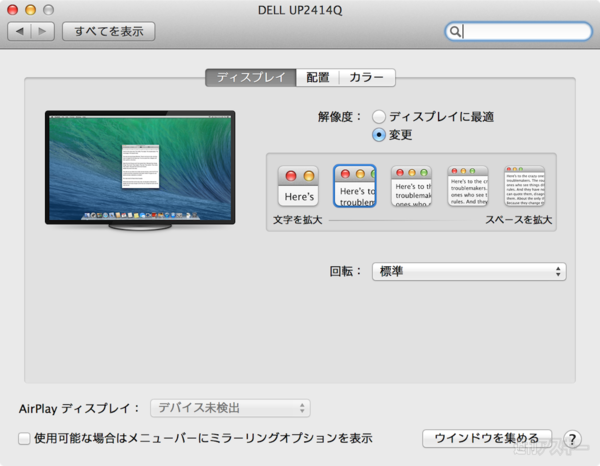Close the window with red button
Screen dimensions: 600x466
point(13,10)
